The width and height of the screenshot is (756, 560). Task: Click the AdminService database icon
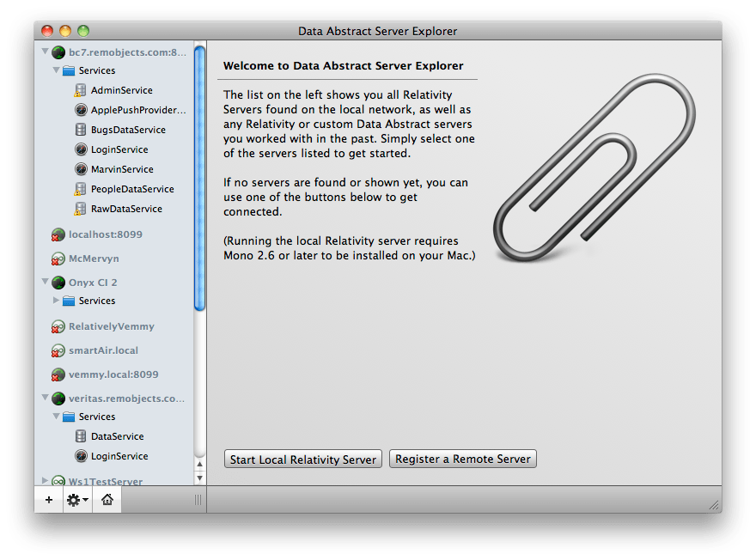(79, 89)
